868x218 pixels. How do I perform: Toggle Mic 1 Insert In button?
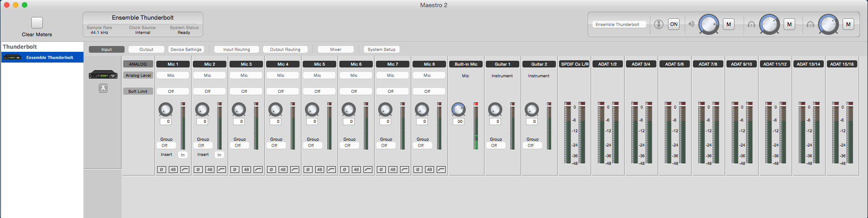183,155
